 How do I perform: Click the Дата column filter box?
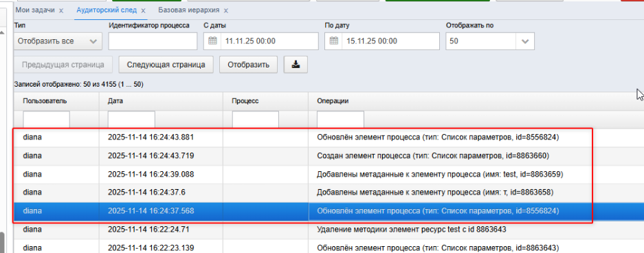pos(131,120)
